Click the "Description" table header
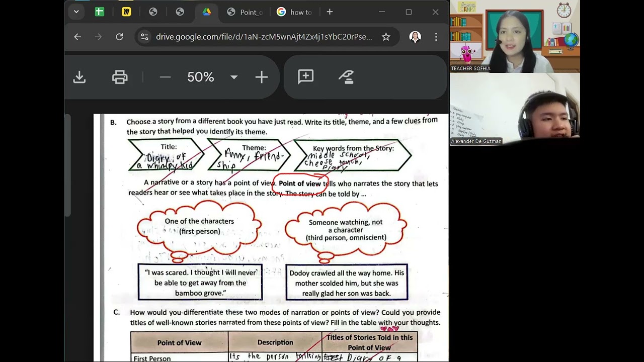644x362 pixels. click(275, 342)
